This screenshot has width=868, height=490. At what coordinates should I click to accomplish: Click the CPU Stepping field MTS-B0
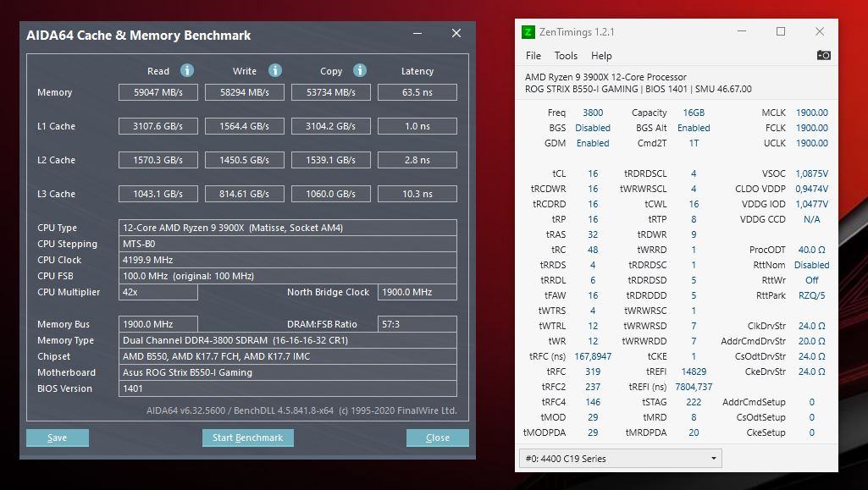coord(288,244)
